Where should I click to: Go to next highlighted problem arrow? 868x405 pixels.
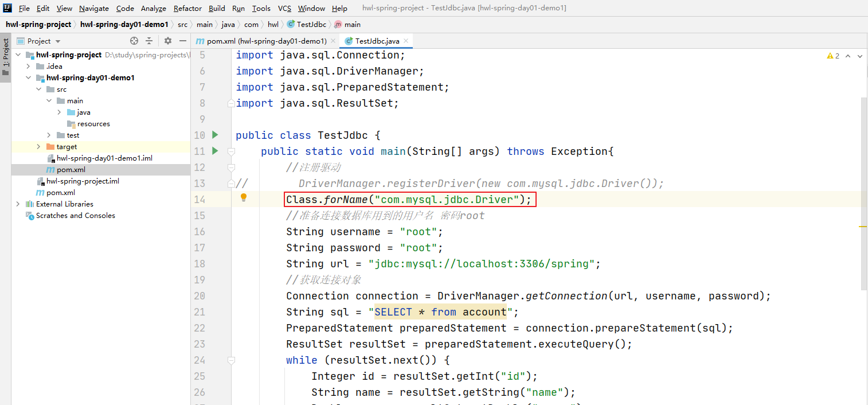860,56
